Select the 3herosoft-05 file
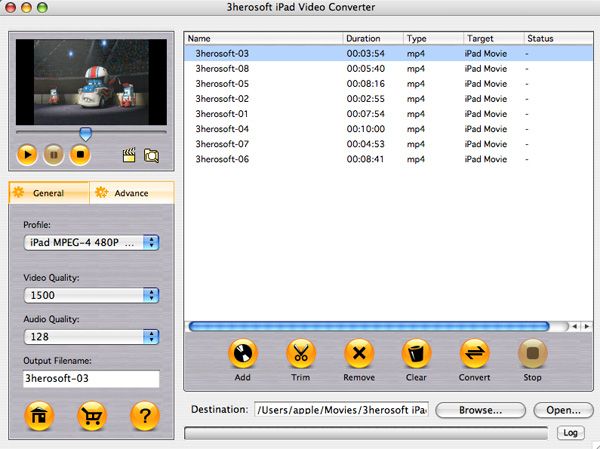Image resolution: width=600 pixels, height=449 pixels. click(x=222, y=84)
